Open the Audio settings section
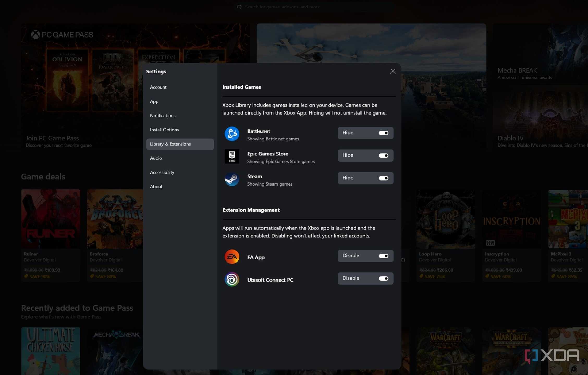The height and width of the screenshot is (375, 588). pos(180,158)
